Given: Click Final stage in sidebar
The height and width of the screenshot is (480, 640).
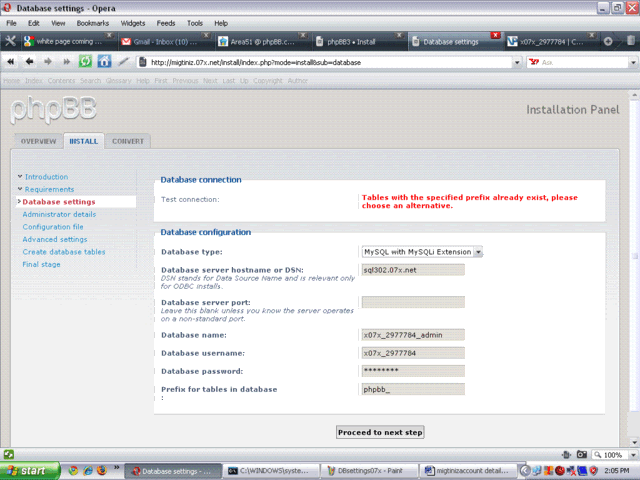Looking at the screenshot, I should point(41,264).
